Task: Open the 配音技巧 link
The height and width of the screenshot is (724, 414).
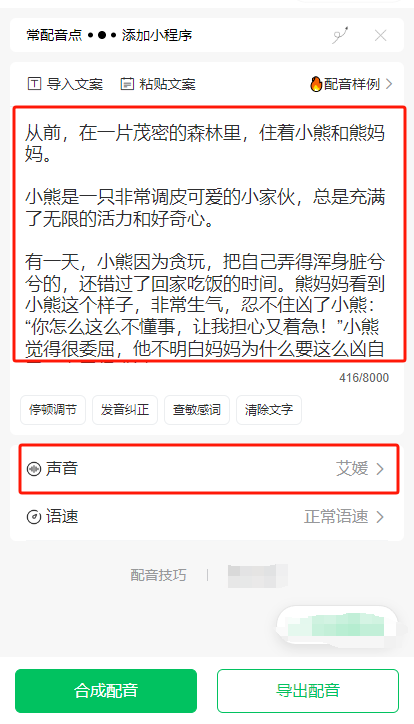Action: click(158, 575)
